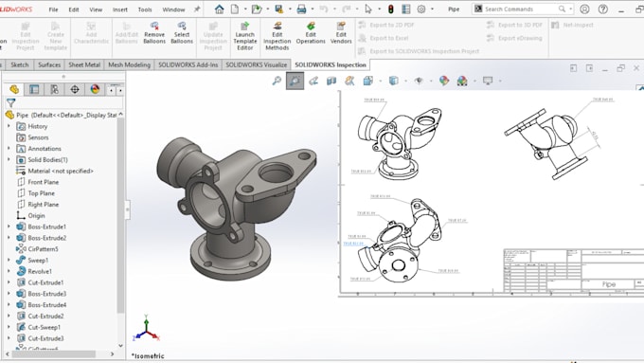The width and height of the screenshot is (644, 363).
Task: Open the DisplayManager color ball tab
Action: tap(95, 89)
